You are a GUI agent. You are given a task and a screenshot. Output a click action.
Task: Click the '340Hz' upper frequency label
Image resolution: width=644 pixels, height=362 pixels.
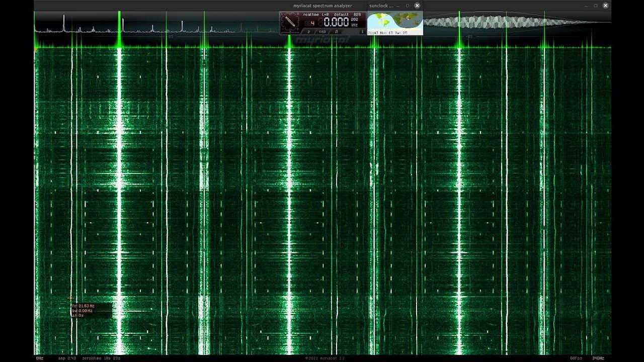(x=598, y=358)
